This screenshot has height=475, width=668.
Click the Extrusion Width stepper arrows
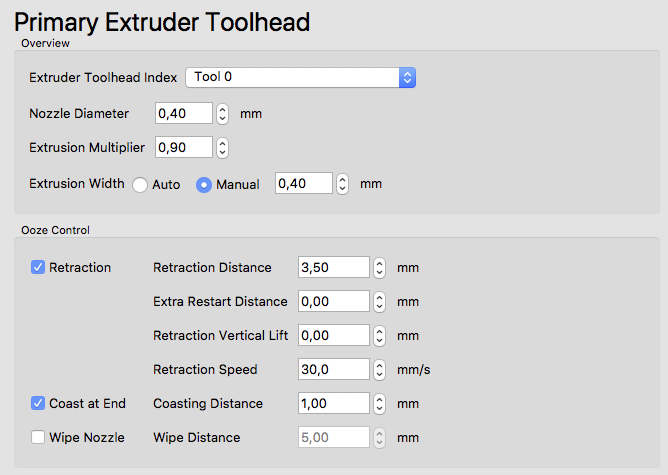click(x=342, y=183)
